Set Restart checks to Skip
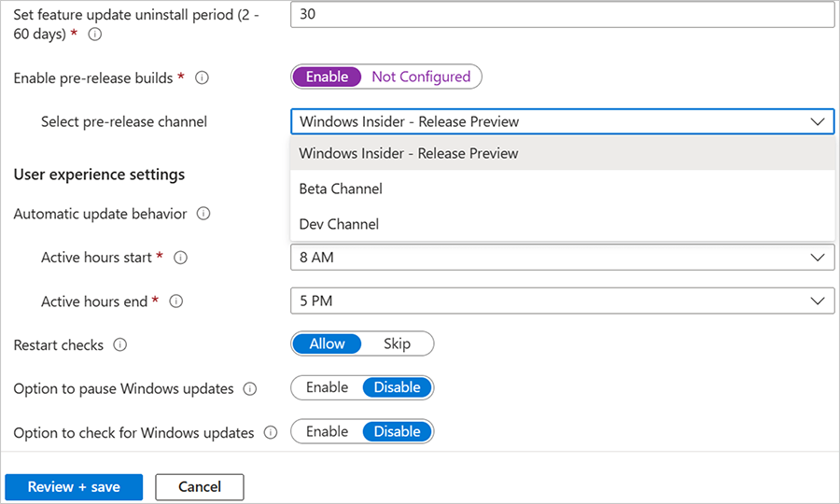840x504 pixels. click(x=397, y=343)
